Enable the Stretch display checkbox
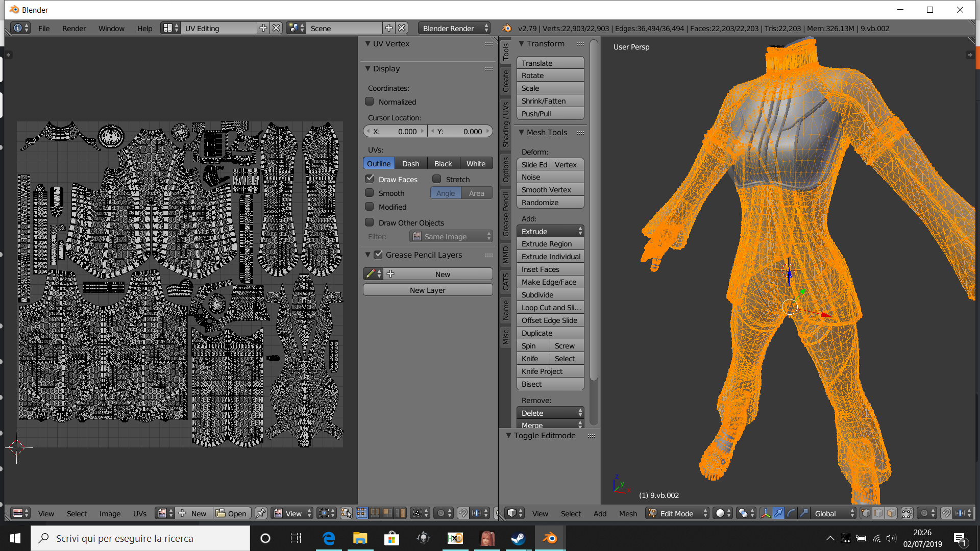 pos(437,179)
